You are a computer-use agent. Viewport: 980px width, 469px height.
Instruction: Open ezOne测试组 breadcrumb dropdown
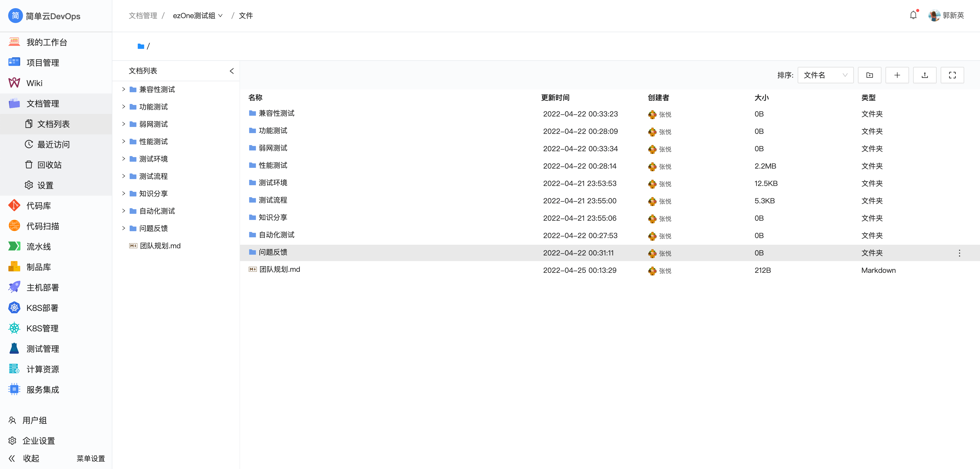pos(197,16)
